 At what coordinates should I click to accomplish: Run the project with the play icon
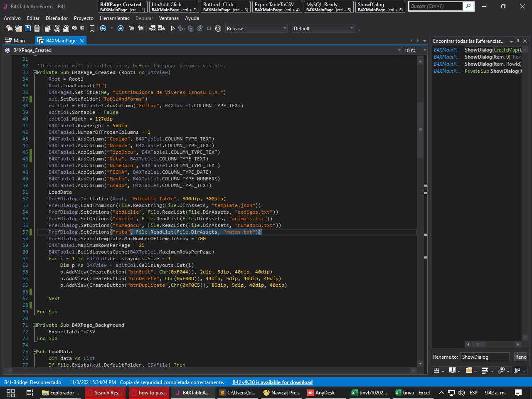tap(173, 28)
